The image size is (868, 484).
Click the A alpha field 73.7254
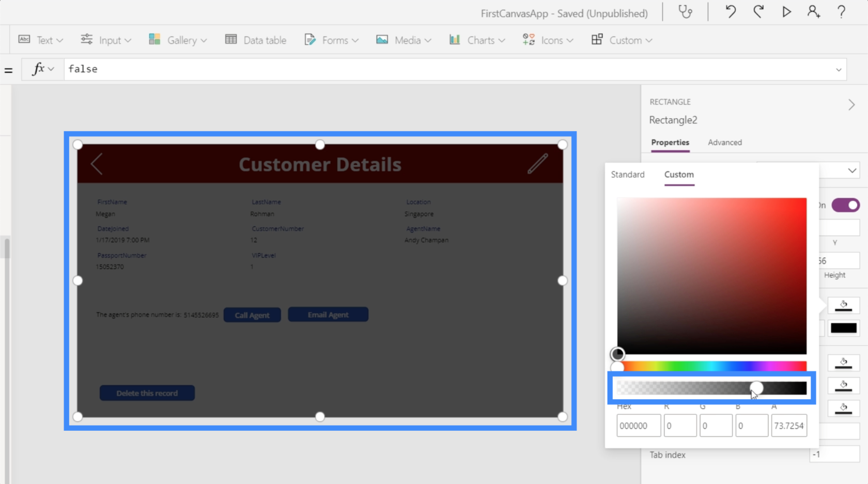coord(789,426)
